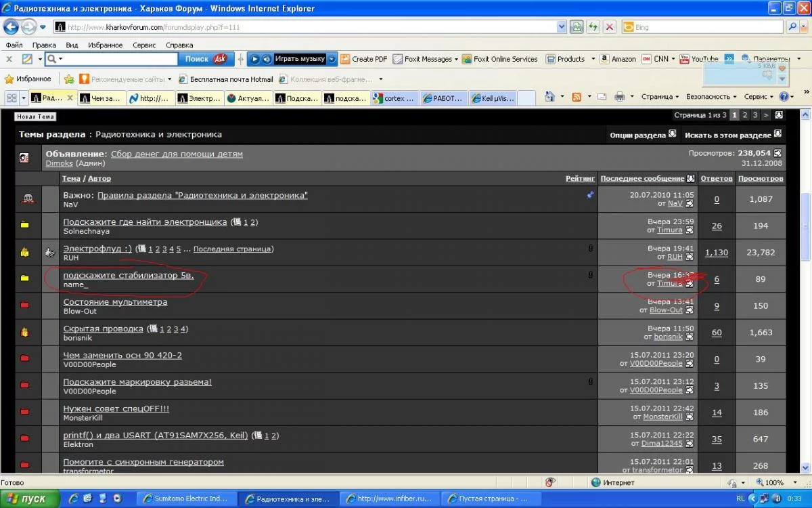Refresh the page with the green arrows icon
Image resolution: width=812 pixels, height=508 pixels.
tap(593, 27)
